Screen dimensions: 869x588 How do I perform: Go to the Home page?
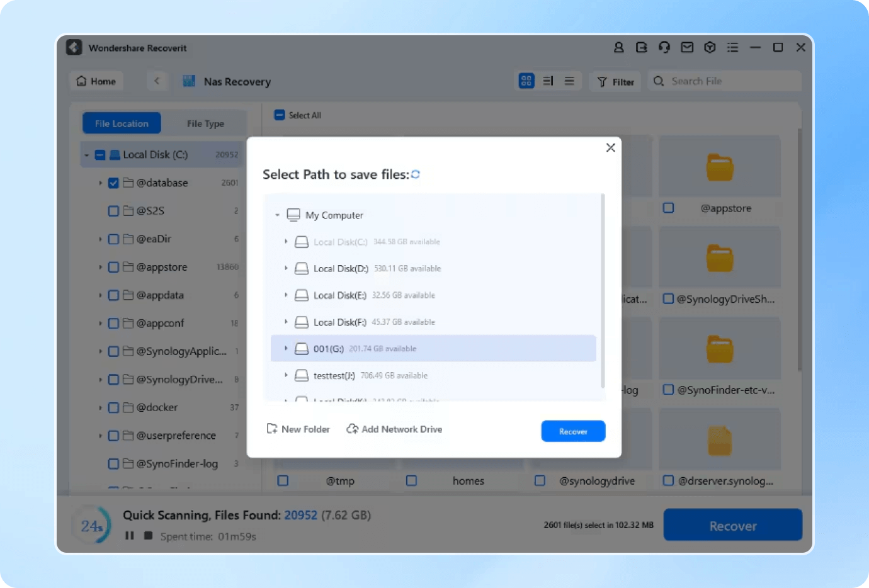pyautogui.click(x=96, y=81)
